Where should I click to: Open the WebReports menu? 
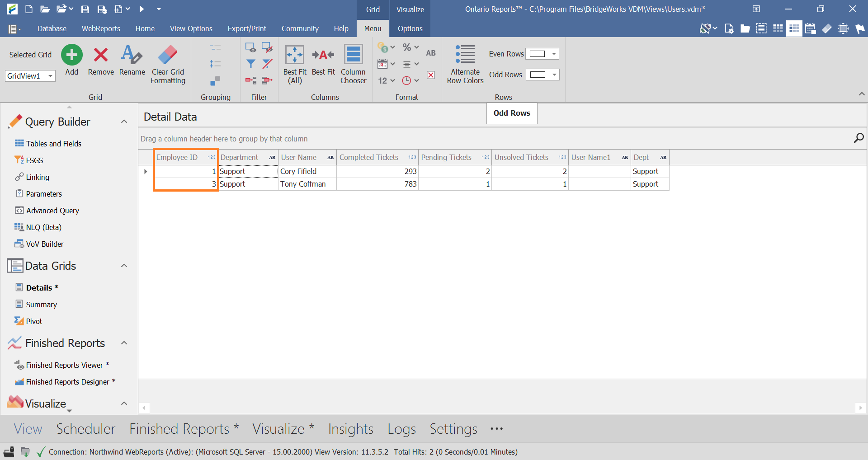click(x=101, y=28)
